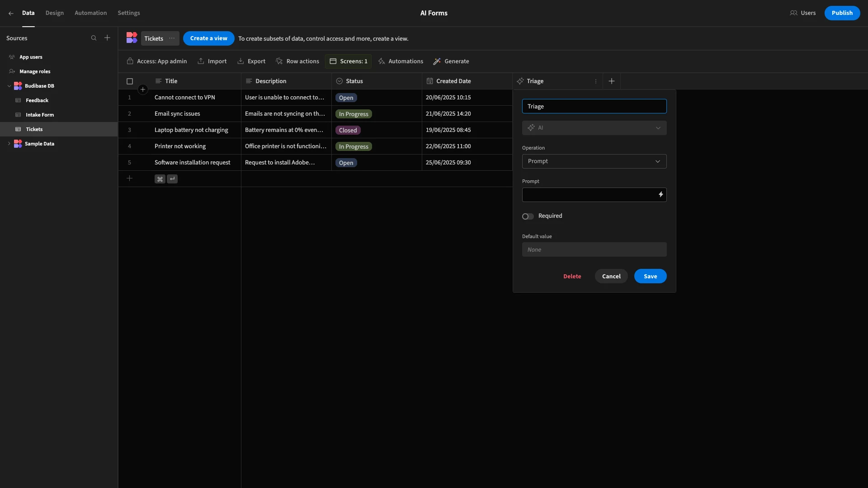Toggle the select all rows checkbox
This screenshot has height=488, width=868.
130,81
